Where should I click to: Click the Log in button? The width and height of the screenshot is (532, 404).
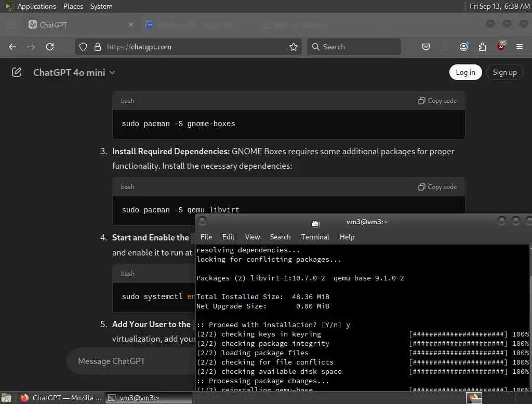(465, 72)
